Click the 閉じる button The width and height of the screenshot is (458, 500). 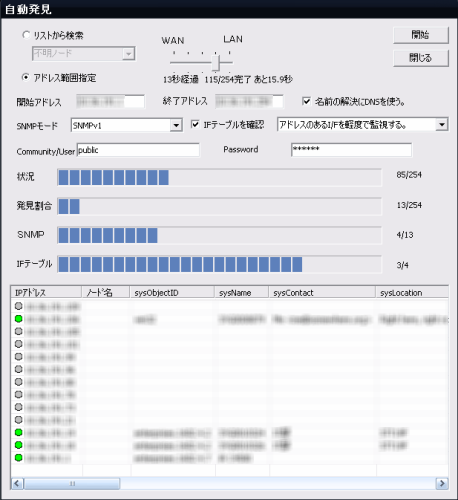point(421,58)
